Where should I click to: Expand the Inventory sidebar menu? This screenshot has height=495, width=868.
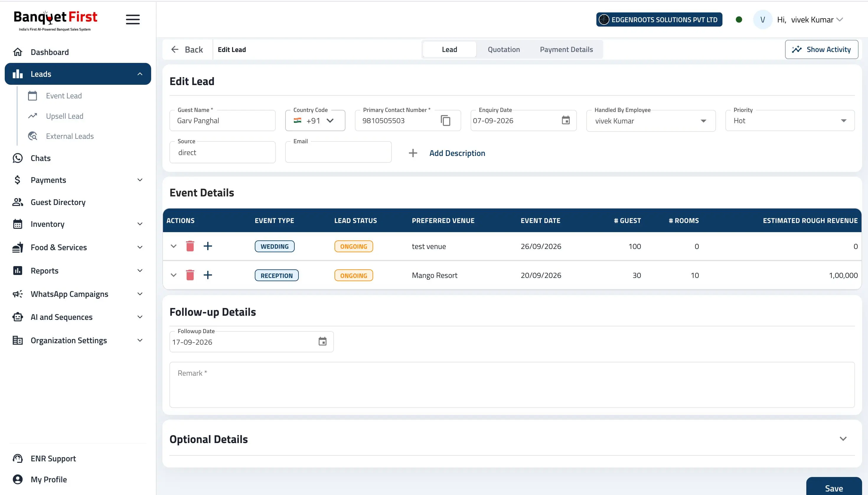pyautogui.click(x=140, y=224)
